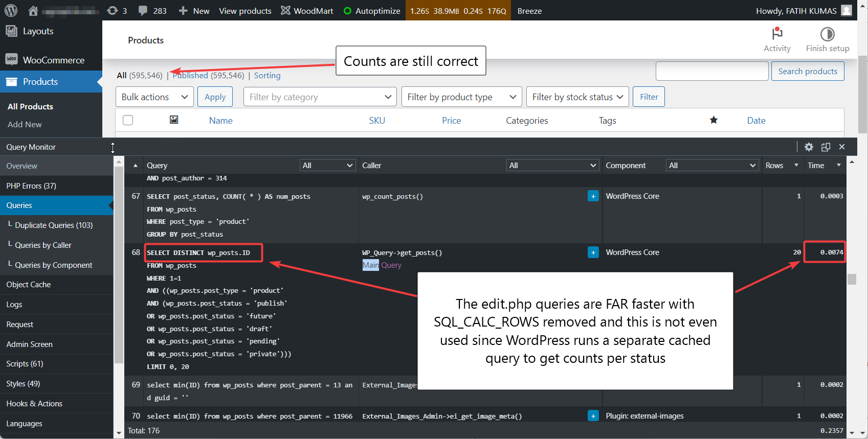Open the site home icon
The height and width of the screenshot is (439, 868).
point(33,10)
